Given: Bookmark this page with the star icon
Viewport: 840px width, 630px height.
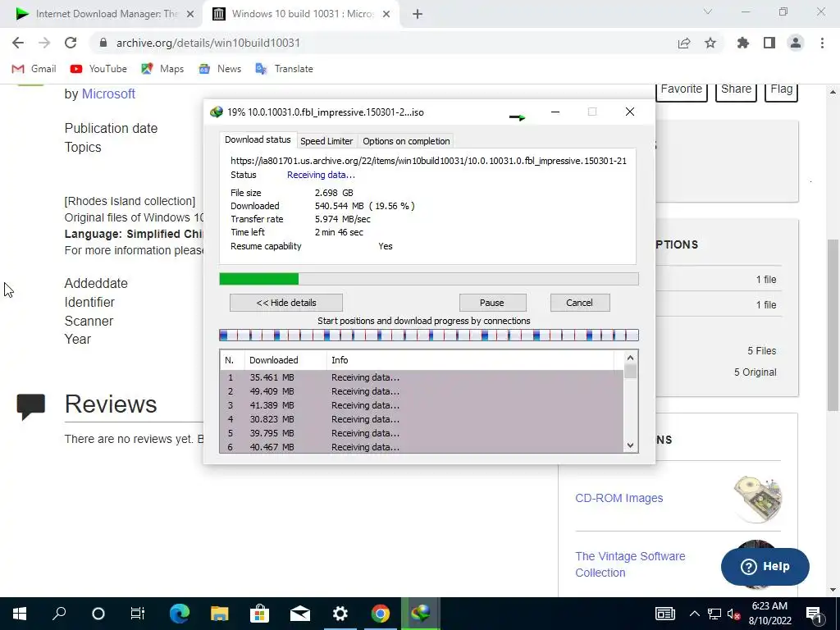Looking at the screenshot, I should pos(710,43).
